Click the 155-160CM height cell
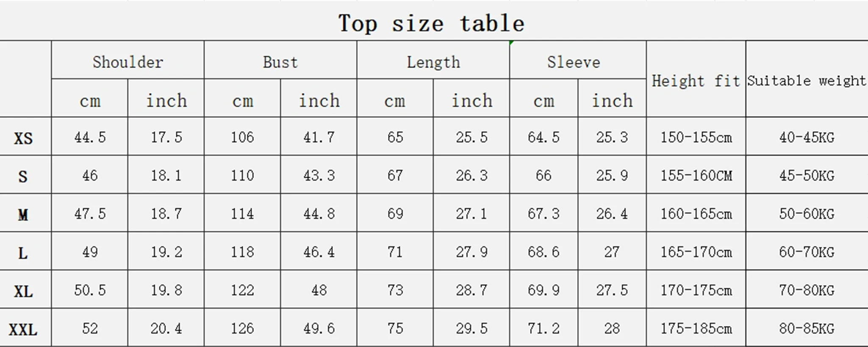868x347 pixels. [696, 175]
